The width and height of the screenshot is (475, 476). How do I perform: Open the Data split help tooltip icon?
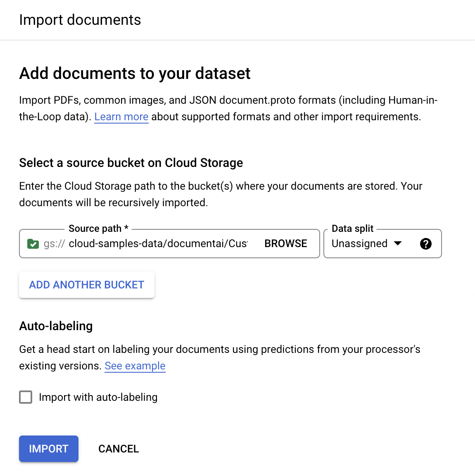click(425, 244)
